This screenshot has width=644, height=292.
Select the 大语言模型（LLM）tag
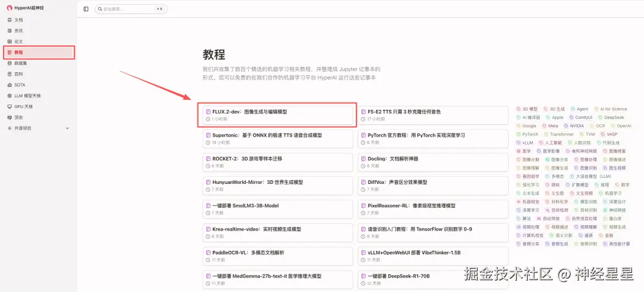click(590, 176)
